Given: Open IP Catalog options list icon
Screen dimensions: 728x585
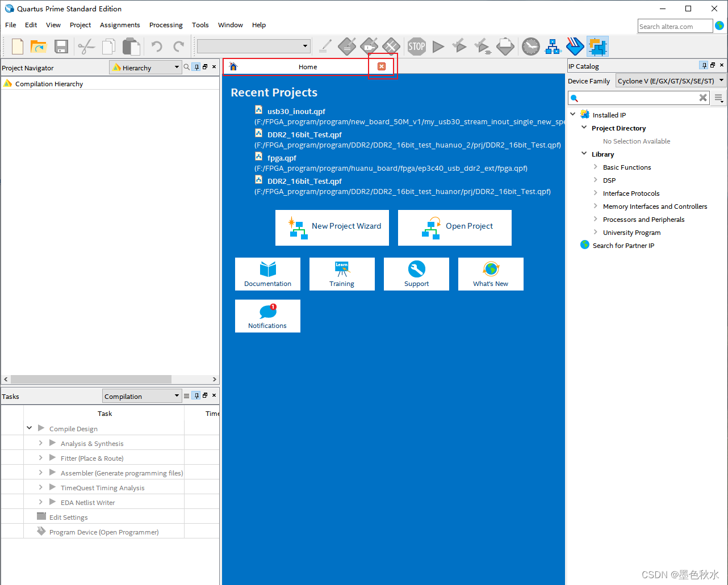Looking at the screenshot, I should [x=719, y=98].
